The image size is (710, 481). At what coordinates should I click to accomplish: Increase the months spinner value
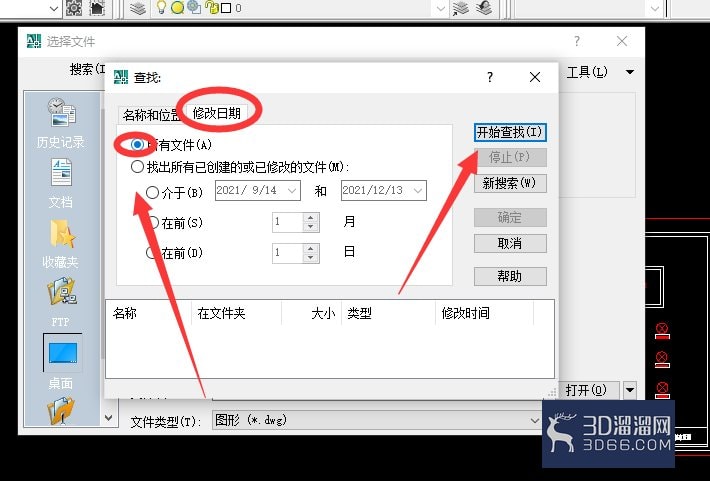[311, 217]
